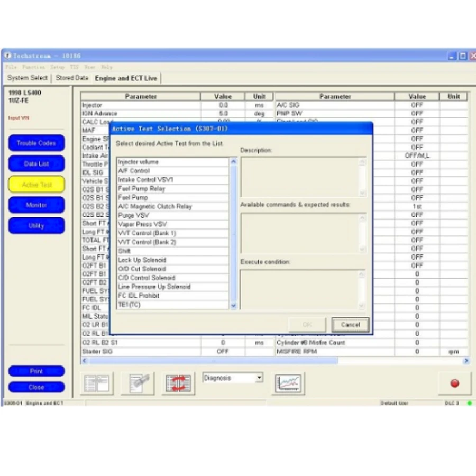Open the Trouble Codes panel
This screenshot has height=476, width=476.
[36, 143]
